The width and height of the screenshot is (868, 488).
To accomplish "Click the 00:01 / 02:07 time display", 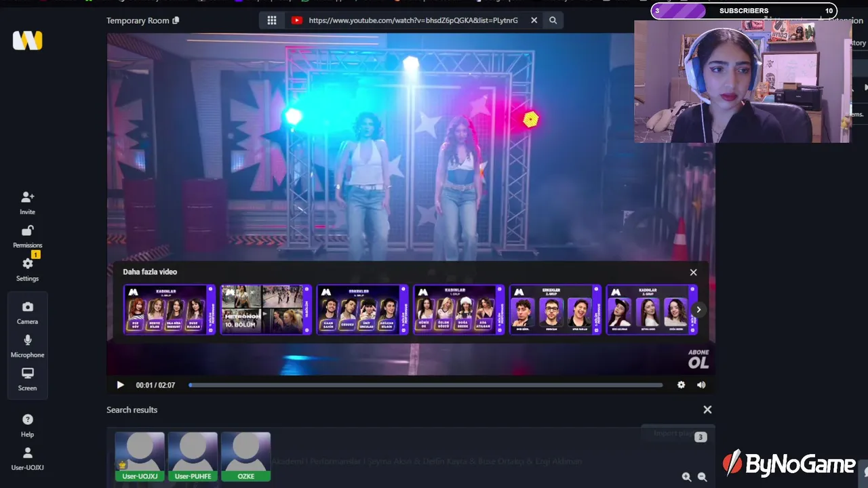I will click(155, 385).
